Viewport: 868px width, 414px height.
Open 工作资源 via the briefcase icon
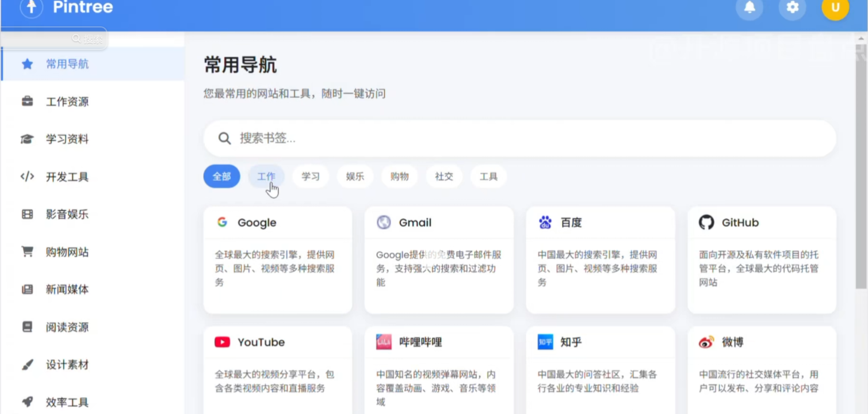[27, 102]
